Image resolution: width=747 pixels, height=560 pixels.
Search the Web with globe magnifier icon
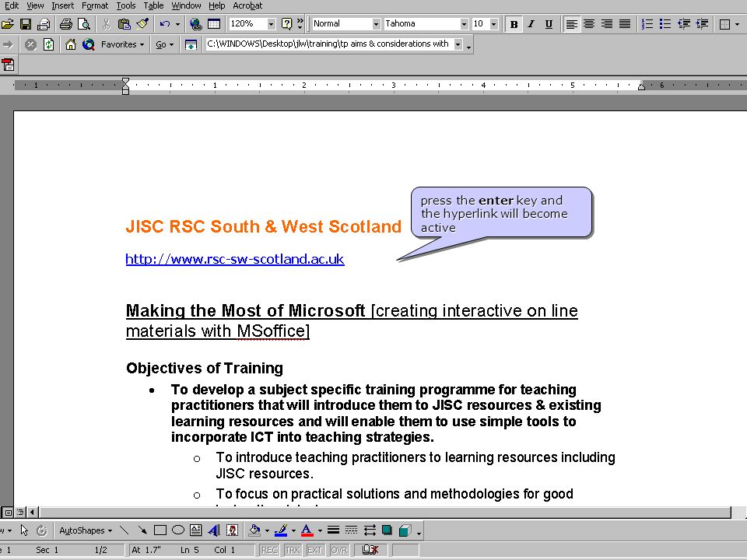(88, 45)
